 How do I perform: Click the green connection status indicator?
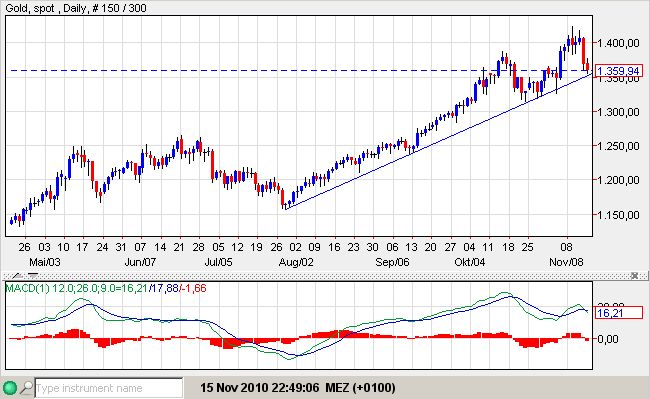(10, 388)
